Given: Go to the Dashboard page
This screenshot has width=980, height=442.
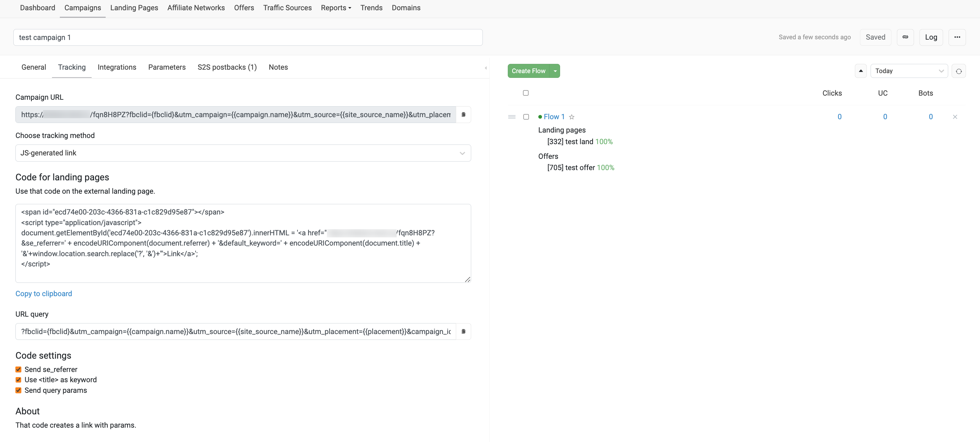Looking at the screenshot, I should pyautogui.click(x=38, y=8).
